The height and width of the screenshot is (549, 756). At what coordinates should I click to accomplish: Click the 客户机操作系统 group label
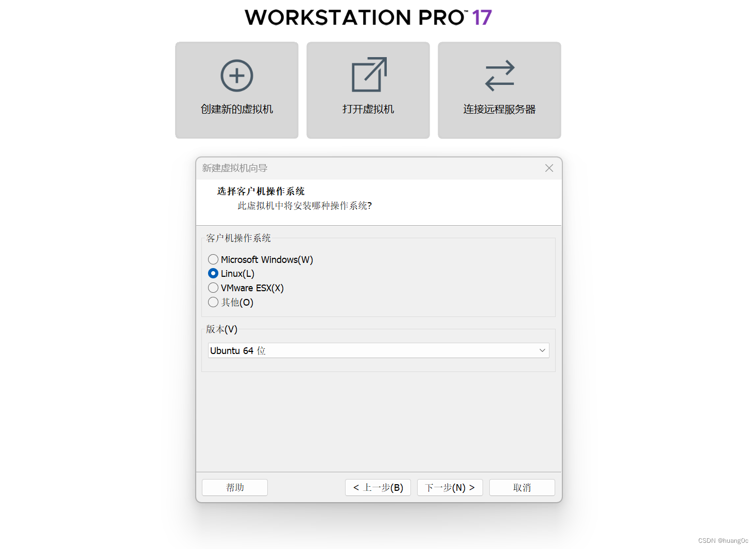point(238,238)
